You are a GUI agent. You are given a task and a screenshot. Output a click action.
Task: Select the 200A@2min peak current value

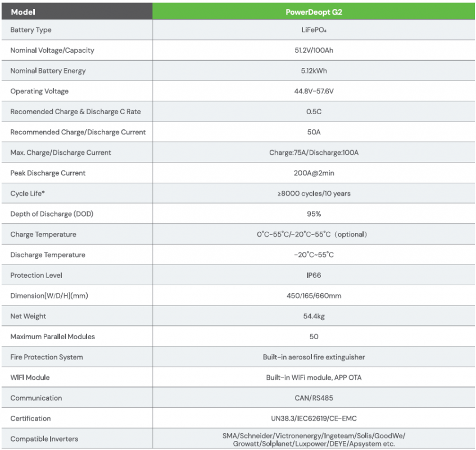tap(314, 173)
